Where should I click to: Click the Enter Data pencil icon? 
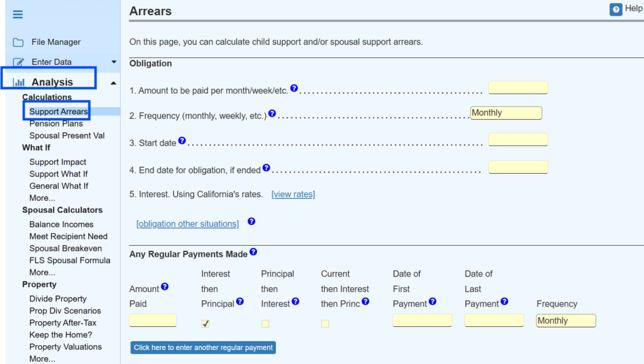click(x=18, y=62)
